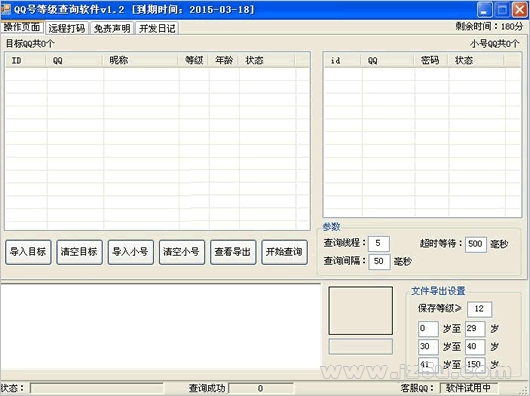
Task: Click the 剩余时间：180分 label
Action: [489, 26]
